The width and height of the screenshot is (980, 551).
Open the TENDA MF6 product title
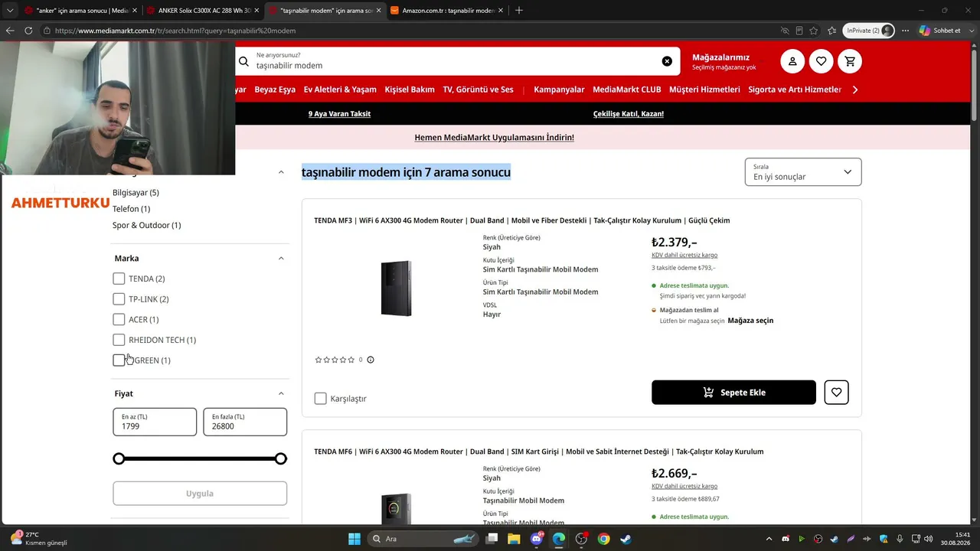coord(538,452)
